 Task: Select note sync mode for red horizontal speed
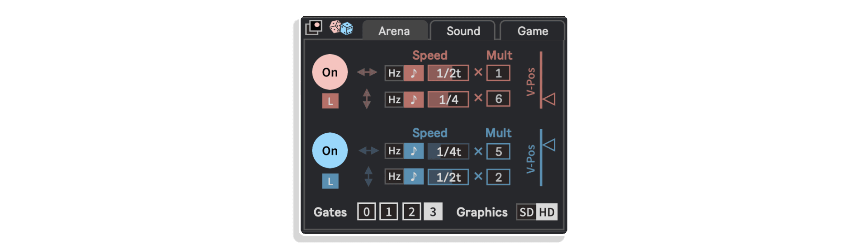(x=414, y=73)
